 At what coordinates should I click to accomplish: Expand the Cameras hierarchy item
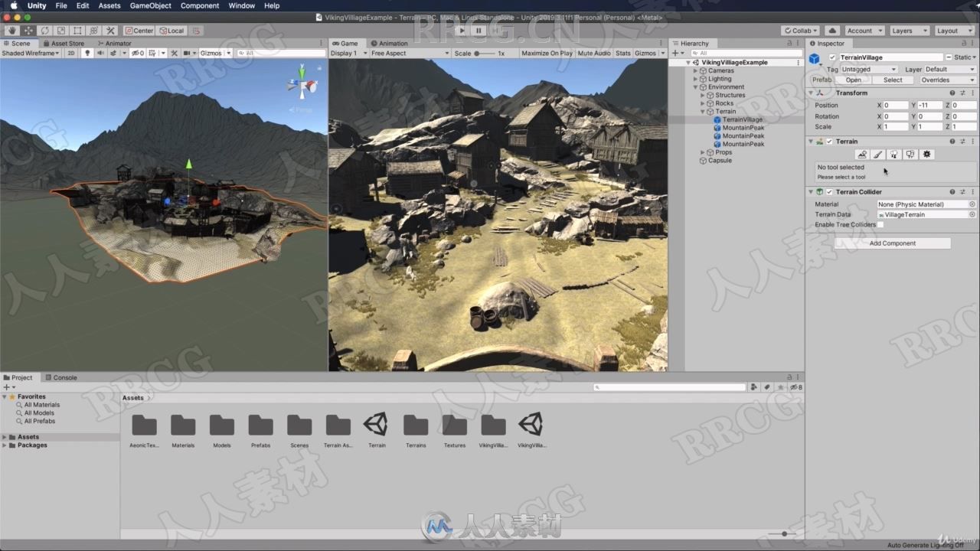695,70
